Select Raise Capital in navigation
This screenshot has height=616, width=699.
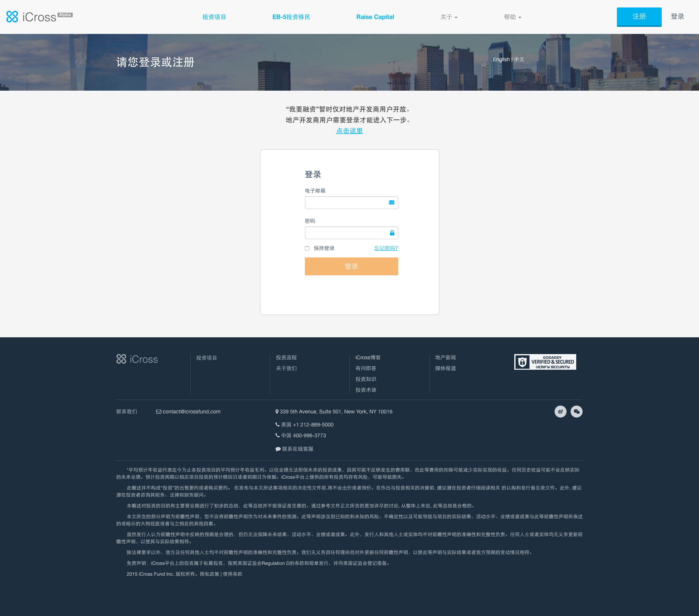point(375,17)
